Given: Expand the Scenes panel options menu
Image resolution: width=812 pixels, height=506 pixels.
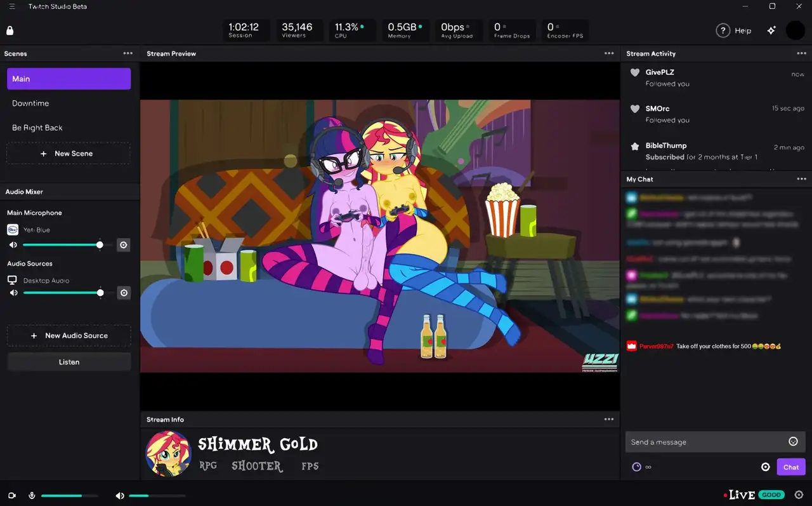Looking at the screenshot, I should (x=128, y=53).
